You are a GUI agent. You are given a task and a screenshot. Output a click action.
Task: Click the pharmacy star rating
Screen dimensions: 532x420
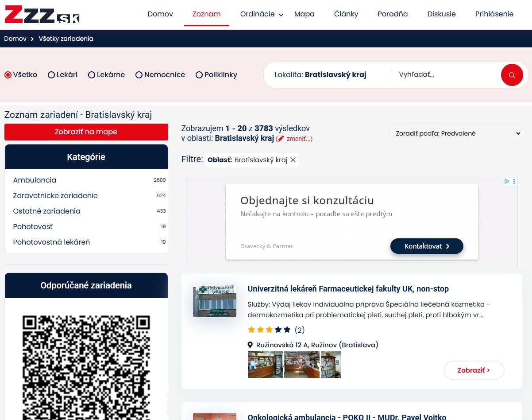[269, 330]
